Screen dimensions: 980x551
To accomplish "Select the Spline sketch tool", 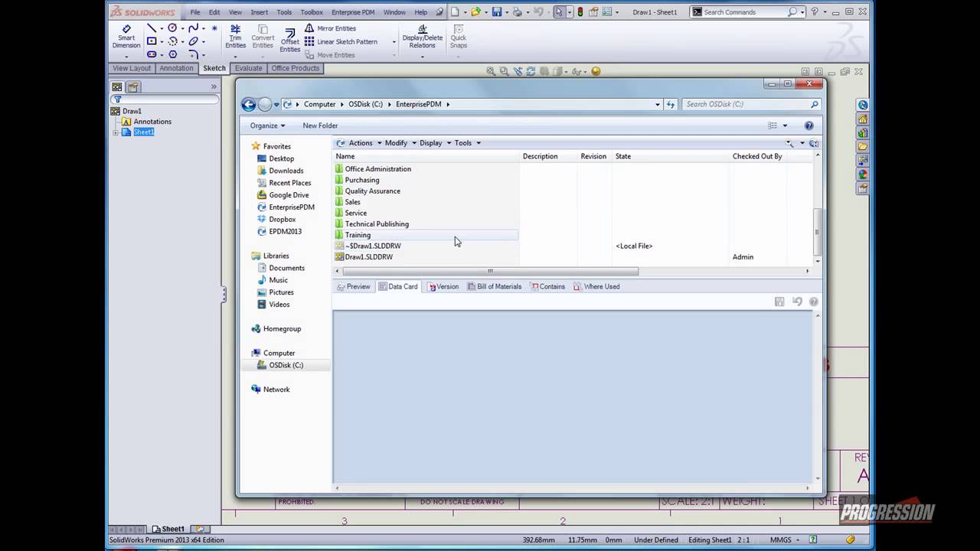I will (193, 28).
